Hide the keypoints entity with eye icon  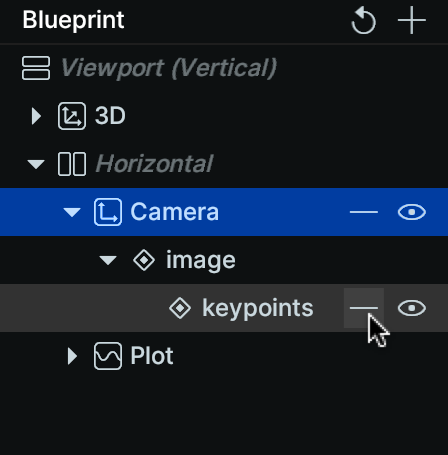[x=412, y=308]
